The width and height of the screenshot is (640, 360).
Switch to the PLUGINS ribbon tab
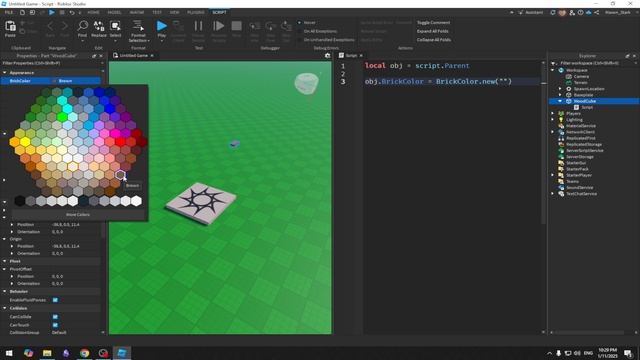click(x=196, y=13)
